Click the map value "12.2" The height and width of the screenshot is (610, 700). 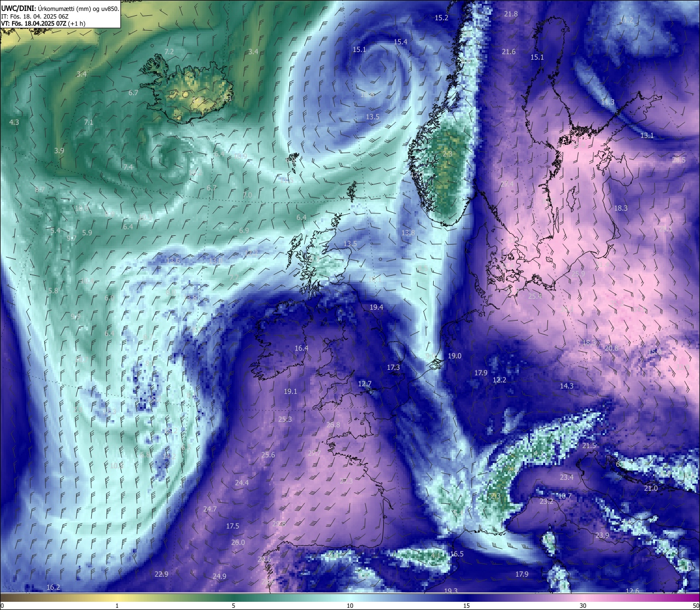(x=499, y=380)
